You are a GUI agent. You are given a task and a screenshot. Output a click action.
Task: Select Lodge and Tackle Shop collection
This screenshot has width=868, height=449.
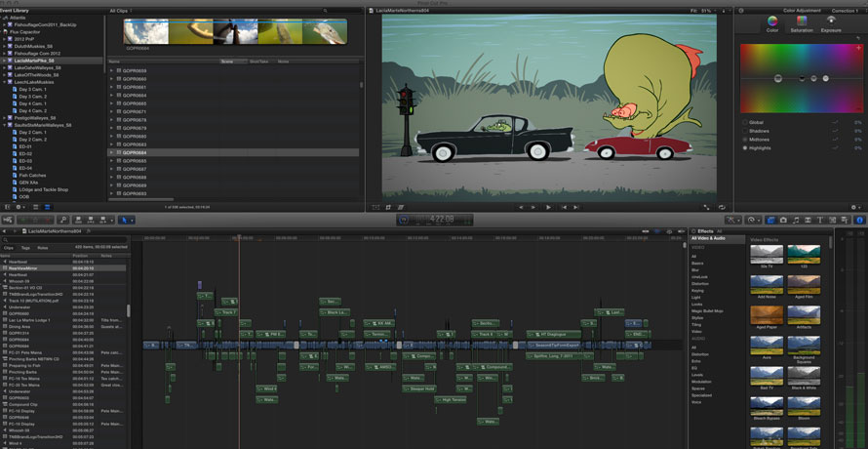(43, 189)
